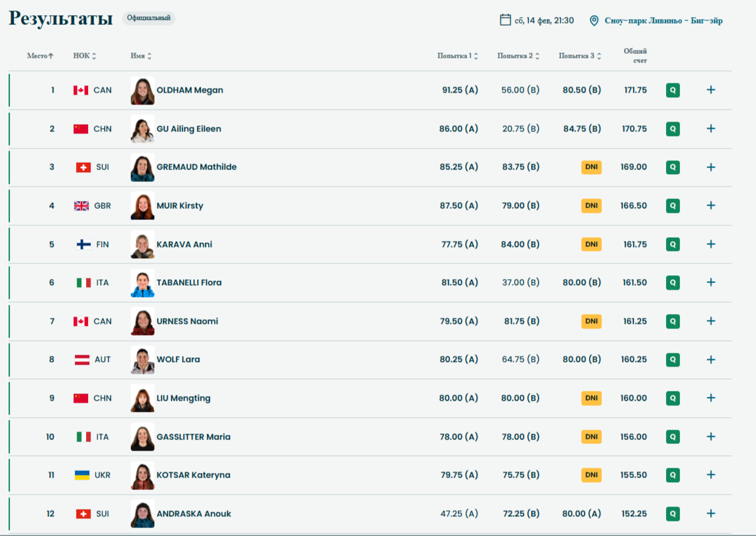
Task: Click the DNI badge in GREMAUD Mathilde's row
Action: [x=591, y=167]
